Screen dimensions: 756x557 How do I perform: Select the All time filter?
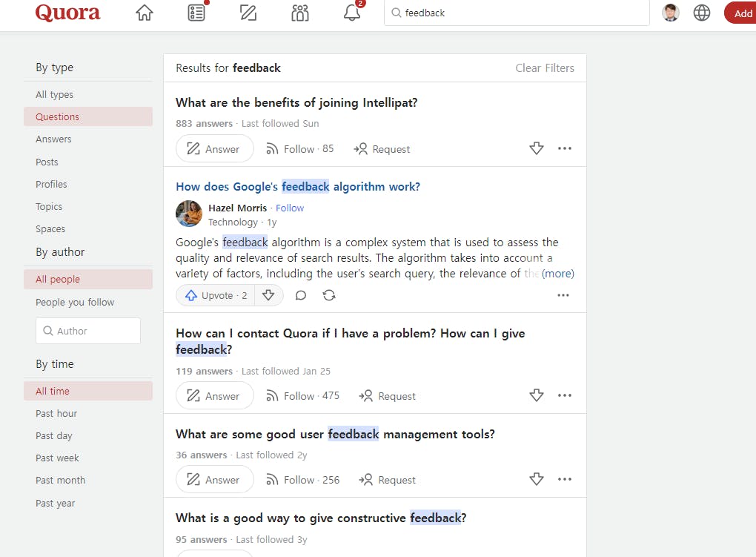(88, 391)
